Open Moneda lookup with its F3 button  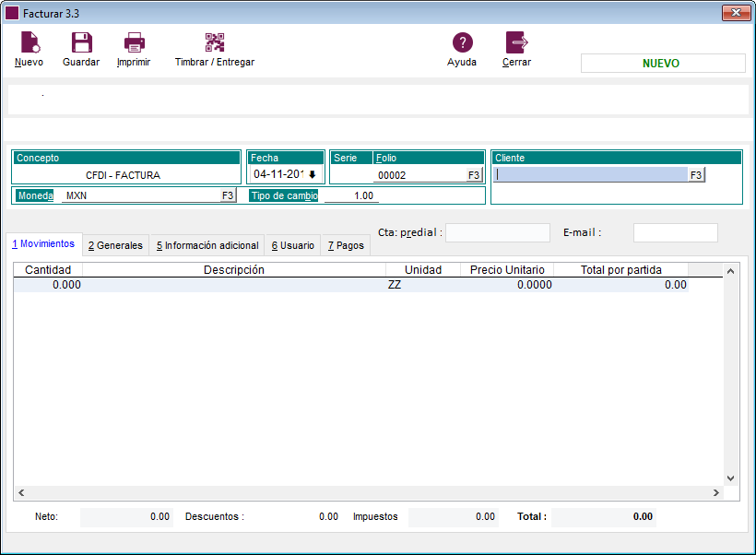[228, 195]
